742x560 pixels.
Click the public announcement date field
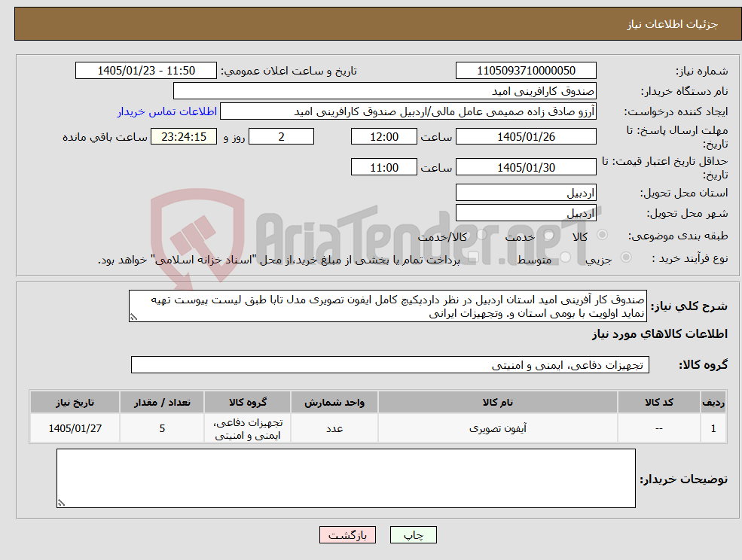click(145, 71)
